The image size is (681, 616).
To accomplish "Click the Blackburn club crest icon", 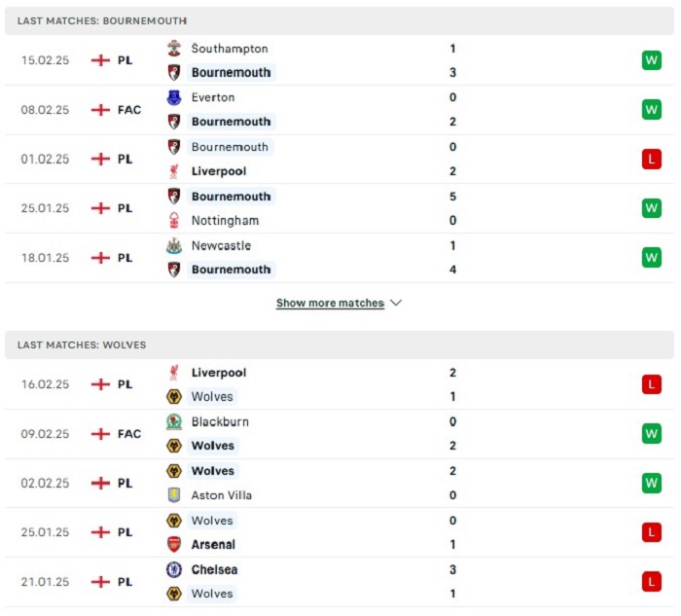I will pyautogui.click(x=174, y=421).
